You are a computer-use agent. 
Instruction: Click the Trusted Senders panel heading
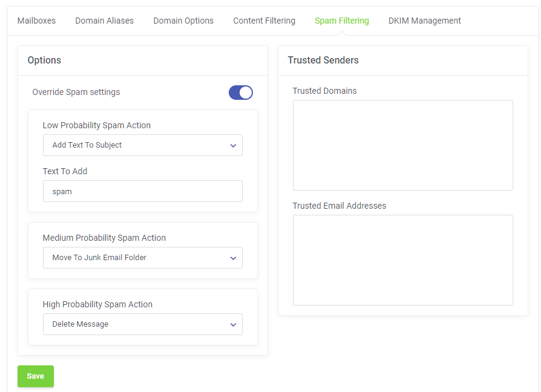point(323,60)
